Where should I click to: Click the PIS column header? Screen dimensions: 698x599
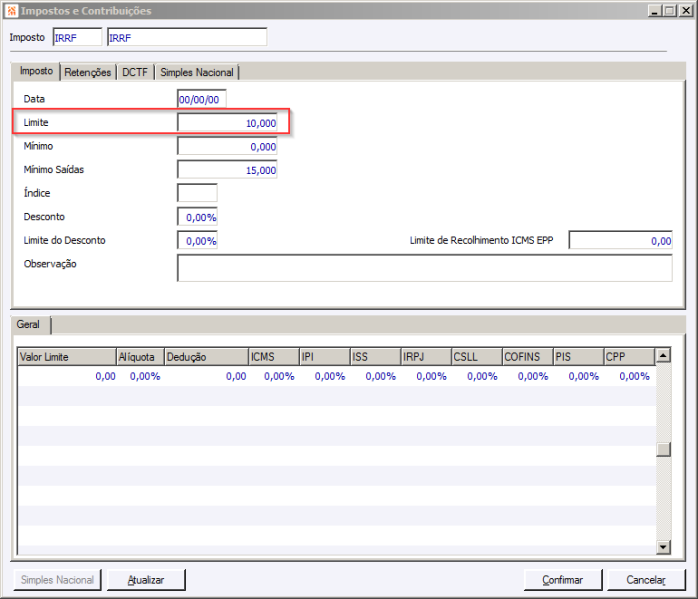coord(578,357)
